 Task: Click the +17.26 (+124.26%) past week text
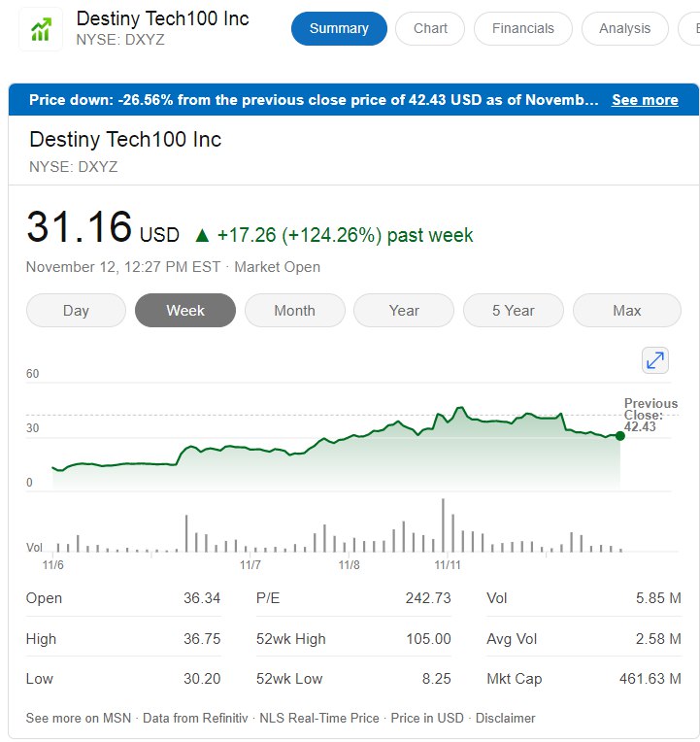click(346, 235)
